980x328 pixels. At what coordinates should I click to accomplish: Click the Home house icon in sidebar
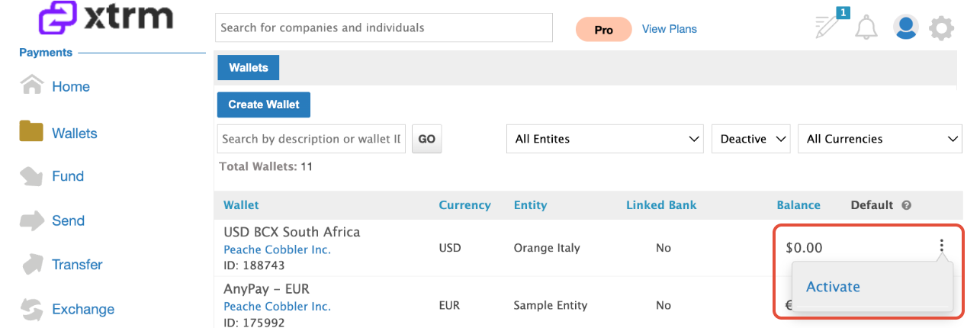[31, 85]
